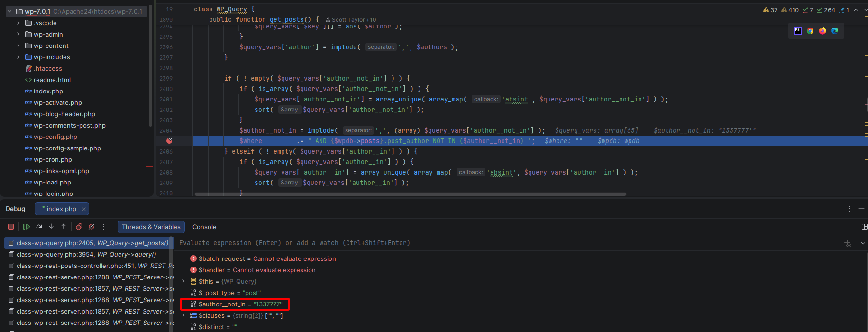Open file preview in Firefox browser
Image resolution: width=868 pixels, height=332 pixels.
point(822,31)
